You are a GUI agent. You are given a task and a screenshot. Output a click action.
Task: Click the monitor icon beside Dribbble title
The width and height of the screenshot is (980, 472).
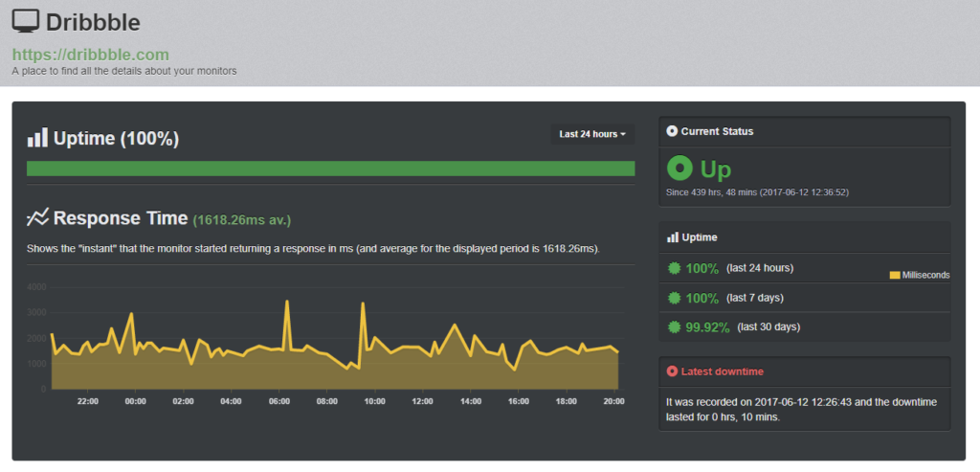point(27,20)
